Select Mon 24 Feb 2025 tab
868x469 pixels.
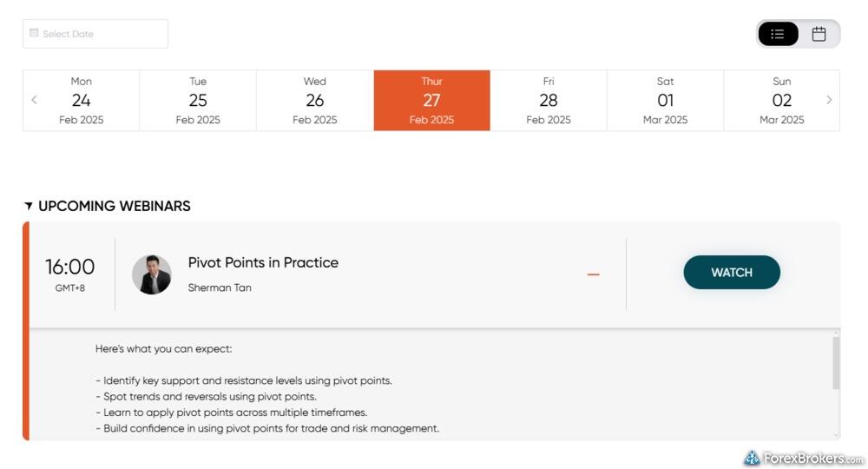pos(82,100)
